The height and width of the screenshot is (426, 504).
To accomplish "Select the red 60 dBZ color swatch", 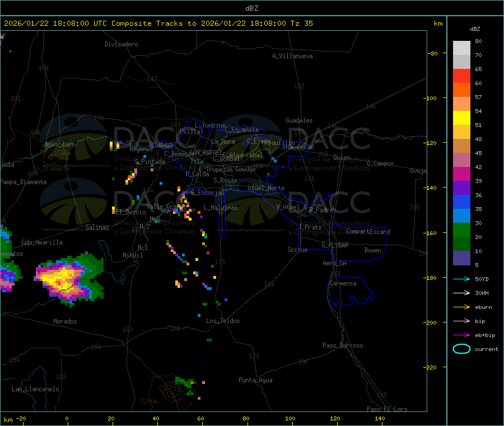I will pos(461,76).
